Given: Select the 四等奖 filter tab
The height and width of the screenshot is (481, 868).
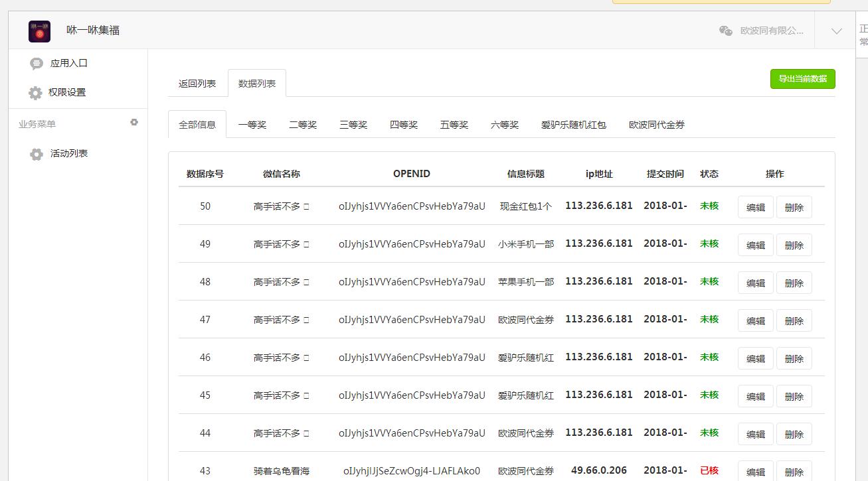Looking at the screenshot, I should [404, 125].
